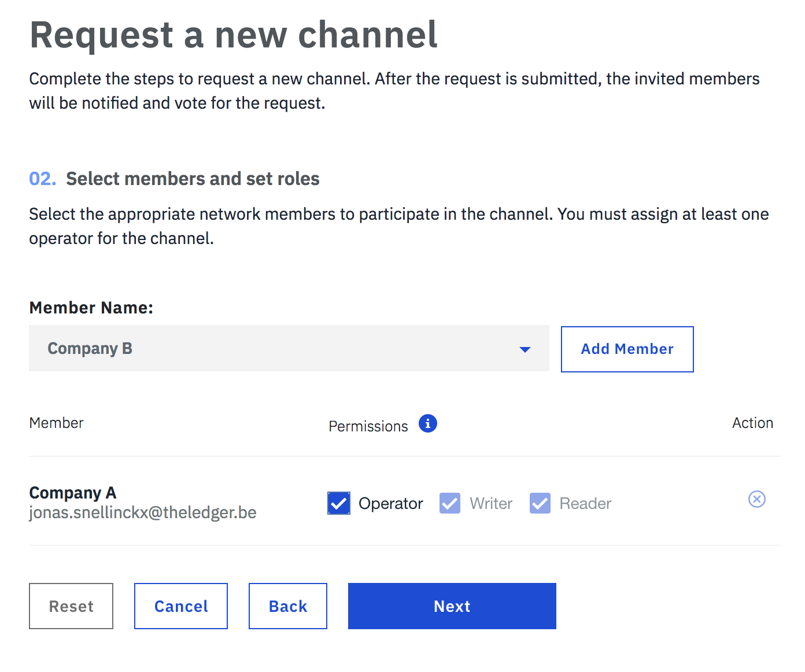This screenshot has width=805, height=672.
Task: Toggle the Reader permission checkbox
Action: [540, 503]
